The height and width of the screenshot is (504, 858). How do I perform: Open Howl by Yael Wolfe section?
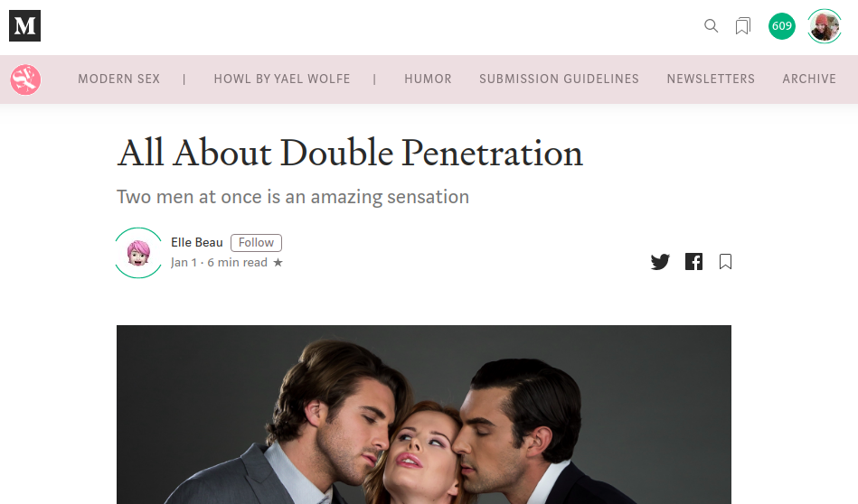282,79
